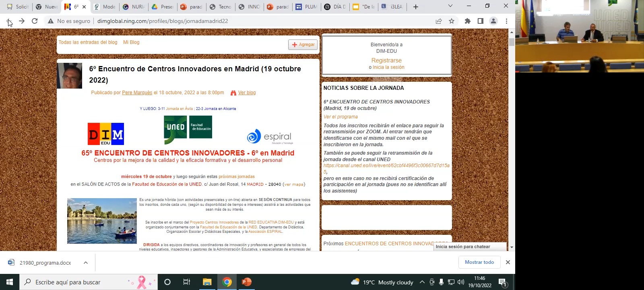Open the tab search chevron

click(450, 6)
